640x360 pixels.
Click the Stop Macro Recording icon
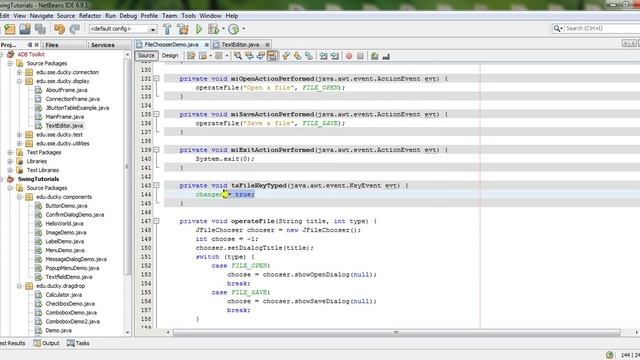(x=360, y=56)
